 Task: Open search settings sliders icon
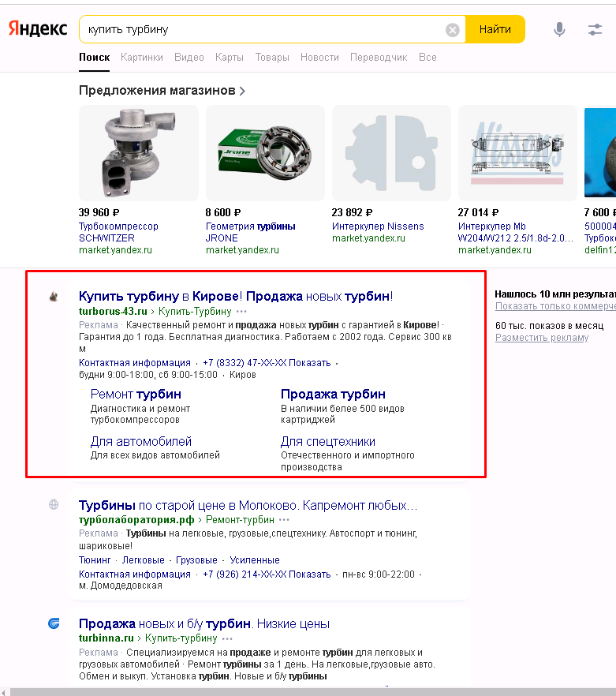point(595,30)
